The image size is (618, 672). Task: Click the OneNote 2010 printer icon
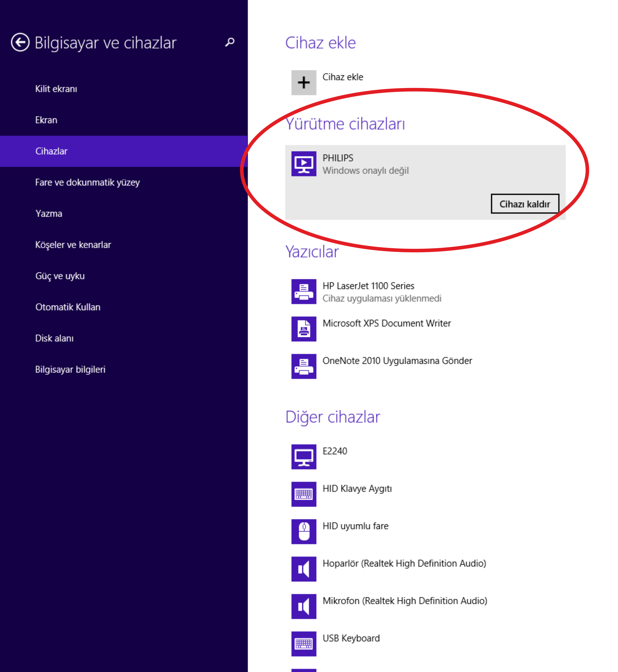pyautogui.click(x=304, y=366)
